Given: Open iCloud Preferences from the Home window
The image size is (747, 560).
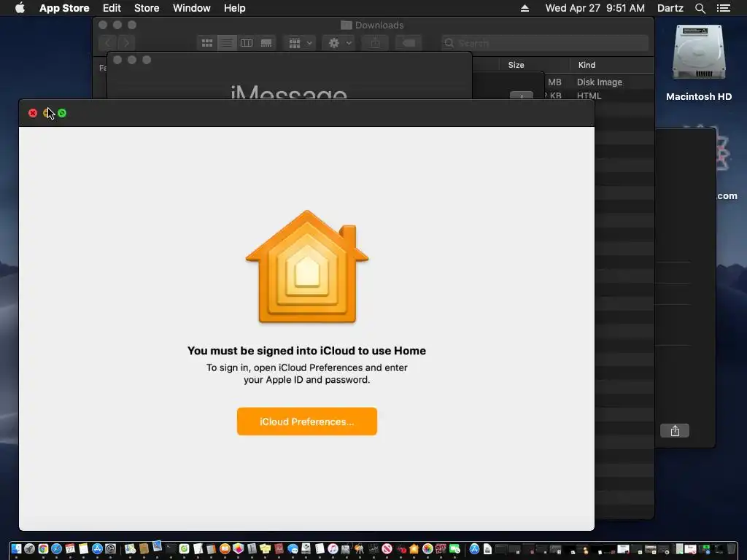Looking at the screenshot, I should (x=307, y=421).
